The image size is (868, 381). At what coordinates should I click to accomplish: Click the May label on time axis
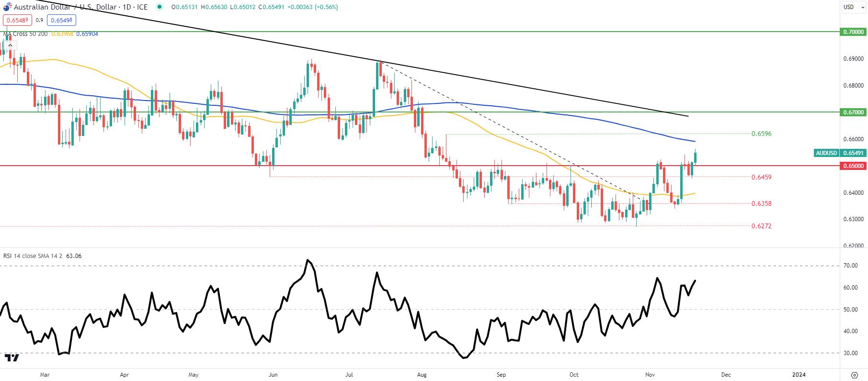[194, 375]
